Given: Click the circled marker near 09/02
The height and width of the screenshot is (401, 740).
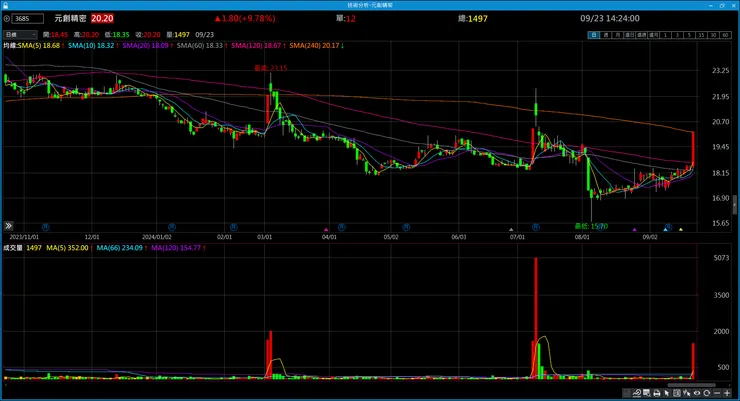Looking at the screenshot, I should point(668,227).
